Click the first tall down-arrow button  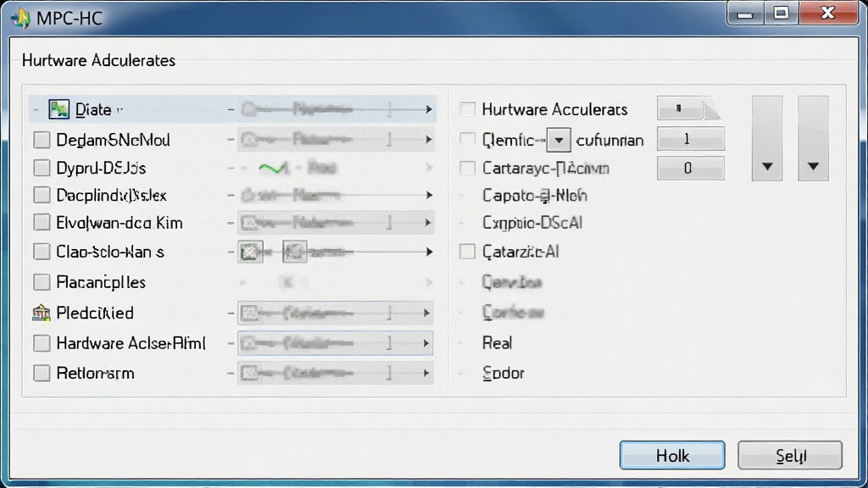point(766,138)
